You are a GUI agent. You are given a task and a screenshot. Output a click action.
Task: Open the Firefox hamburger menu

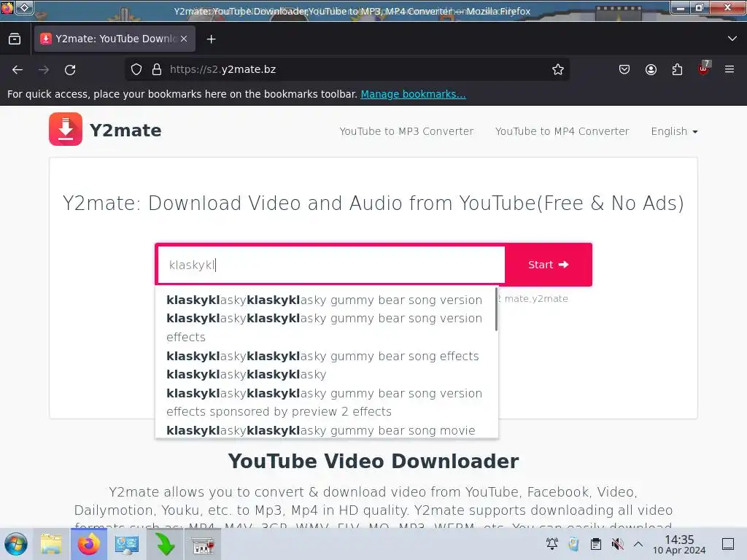click(x=729, y=69)
